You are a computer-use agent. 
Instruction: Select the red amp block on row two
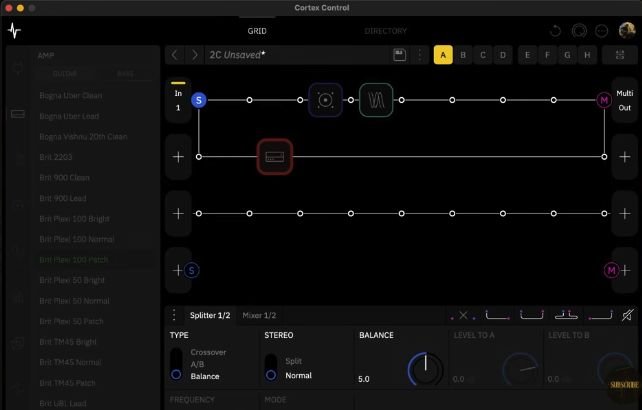(275, 157)
